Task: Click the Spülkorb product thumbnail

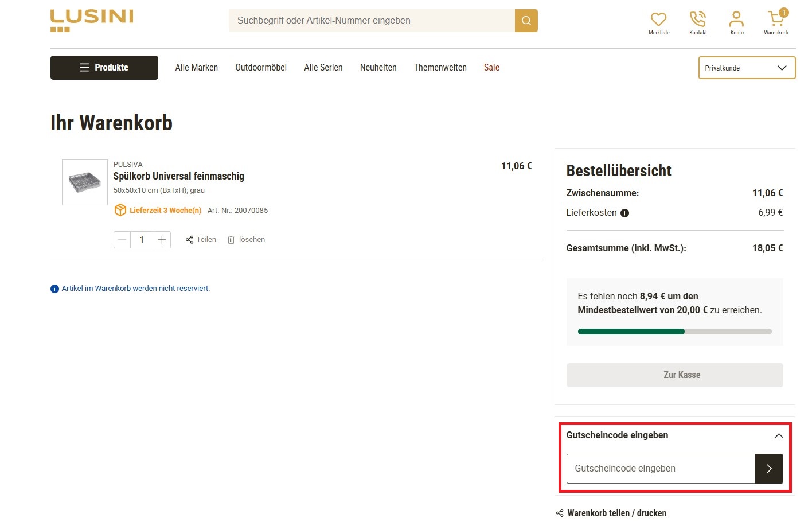Action: (85, 182)
